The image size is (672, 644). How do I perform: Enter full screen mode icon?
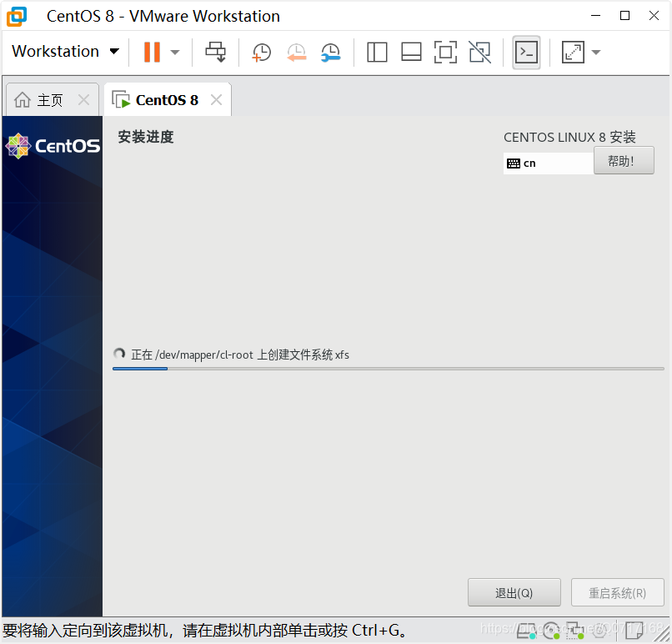(x=445, y=53)
